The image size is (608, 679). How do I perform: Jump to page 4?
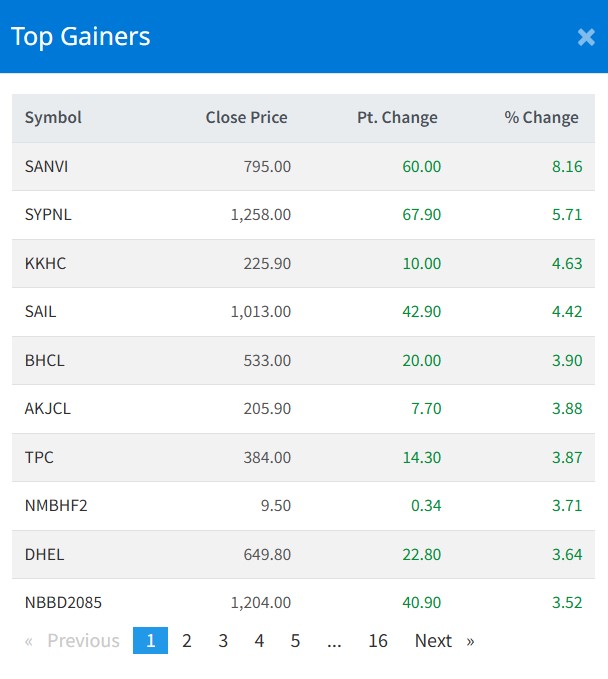259,641
